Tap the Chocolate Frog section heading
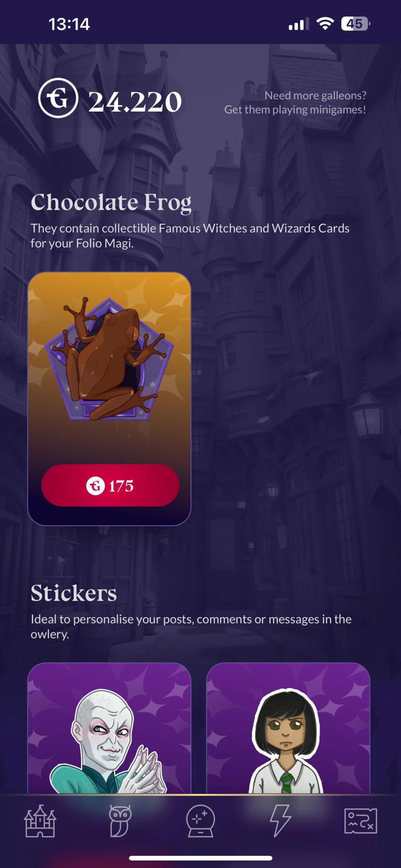Image resolution: width=401 pixels, height=868 pixels. coord(111,202)
